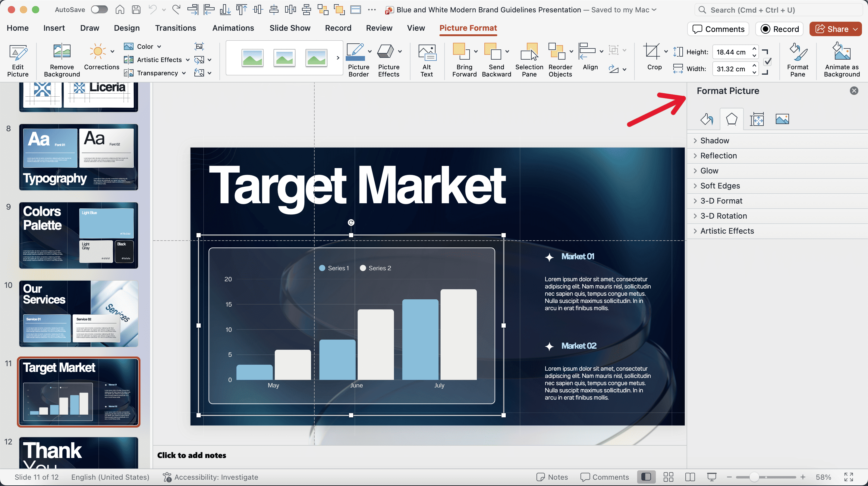The image size is (868, 486).
Task: Open Format Pane from the ribbon
Action: (x=797, y=60)
